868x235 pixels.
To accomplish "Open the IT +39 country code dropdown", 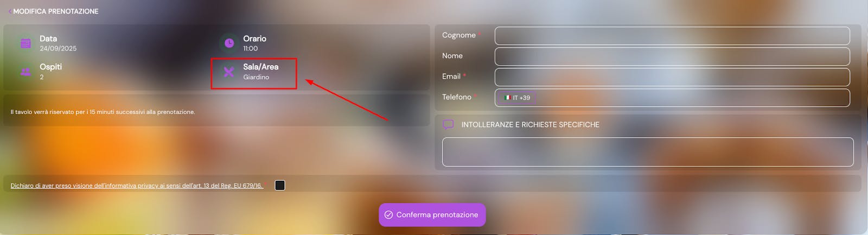I will tap(517, 98).
